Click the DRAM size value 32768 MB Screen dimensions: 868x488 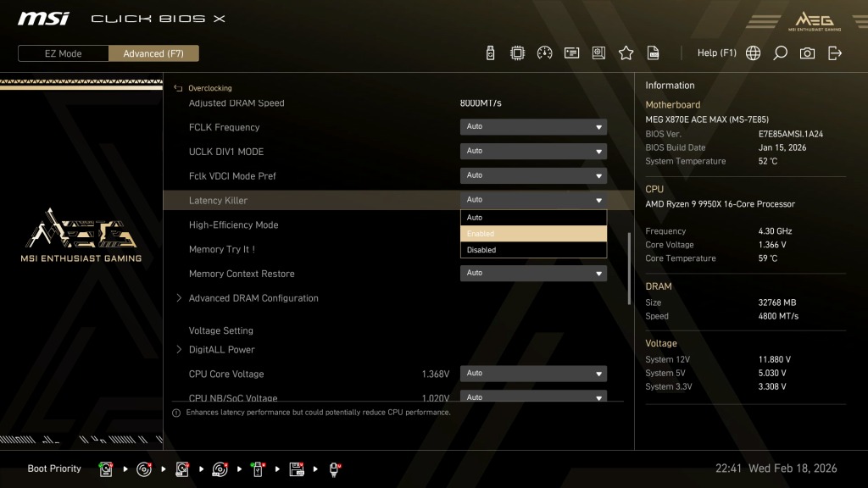(777, 302)
